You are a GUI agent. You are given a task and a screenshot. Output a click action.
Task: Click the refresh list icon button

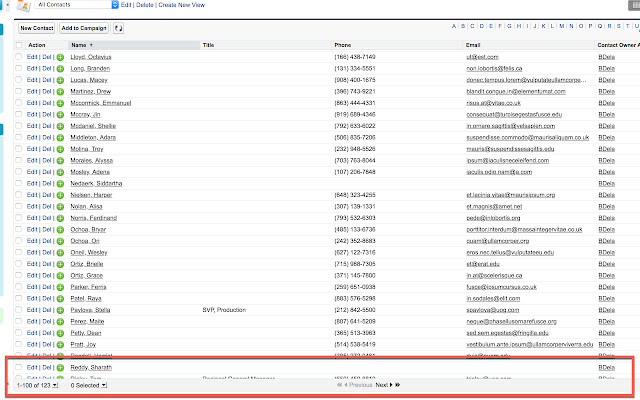[118, 28]
